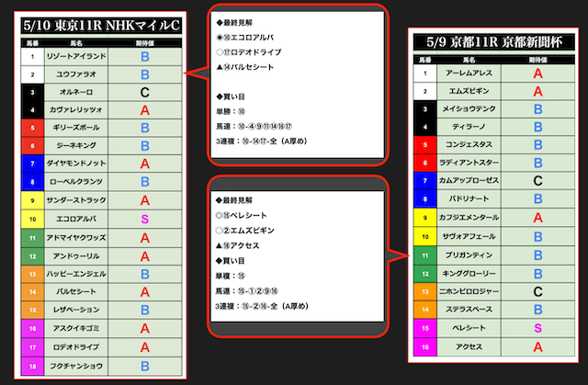Click the blue B rating for ステラスペース
The image size is (588, 385).
coord(537,310)
